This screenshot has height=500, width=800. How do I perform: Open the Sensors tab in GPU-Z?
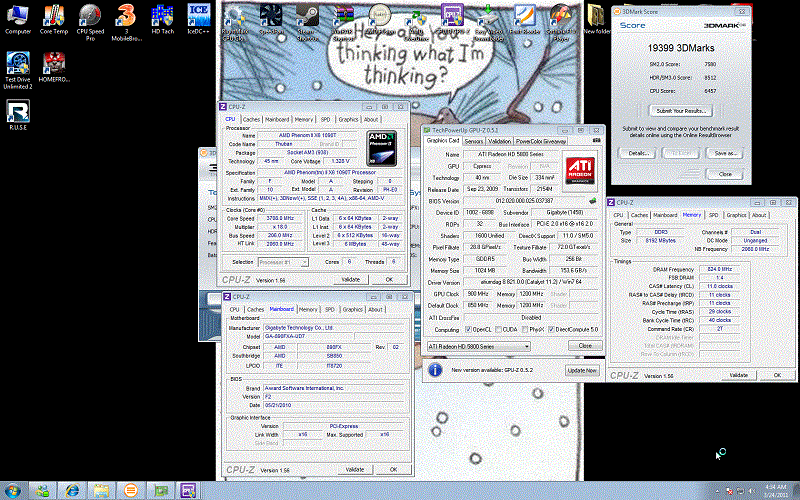coord(473,141)
